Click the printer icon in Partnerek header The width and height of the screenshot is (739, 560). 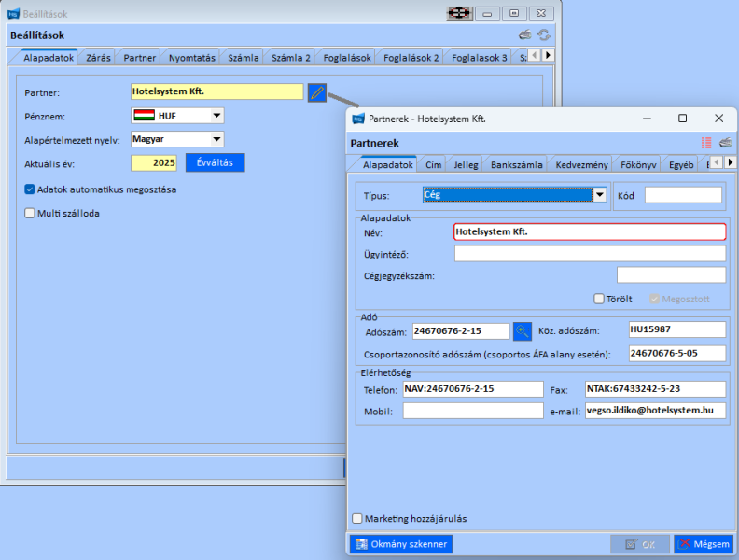tap(726, 143)
